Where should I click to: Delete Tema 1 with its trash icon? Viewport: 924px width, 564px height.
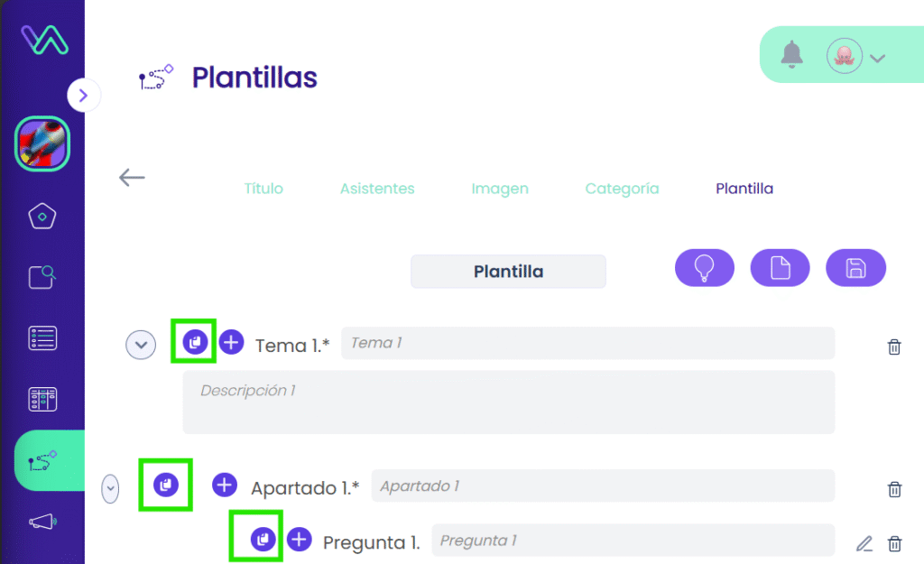pyautogui.click(x=894, y=347)
